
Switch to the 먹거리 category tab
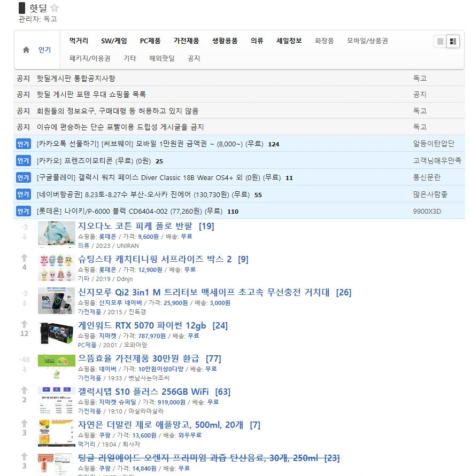click(x=78, y=40)
